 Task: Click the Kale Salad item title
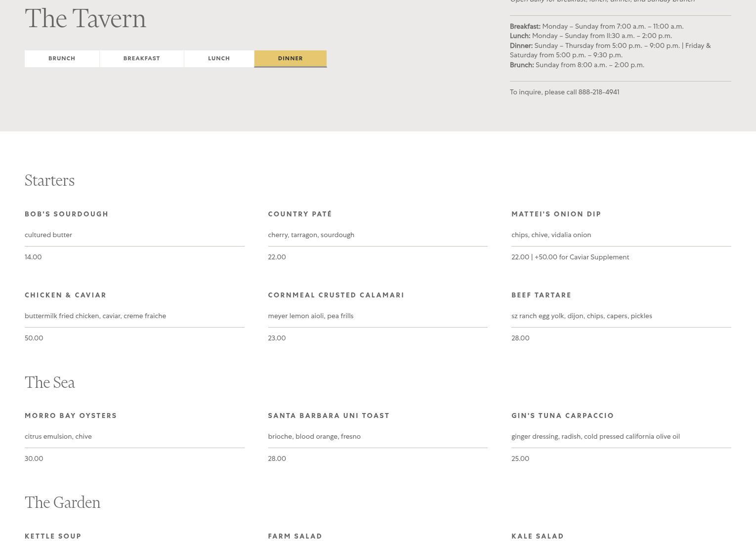538,536
